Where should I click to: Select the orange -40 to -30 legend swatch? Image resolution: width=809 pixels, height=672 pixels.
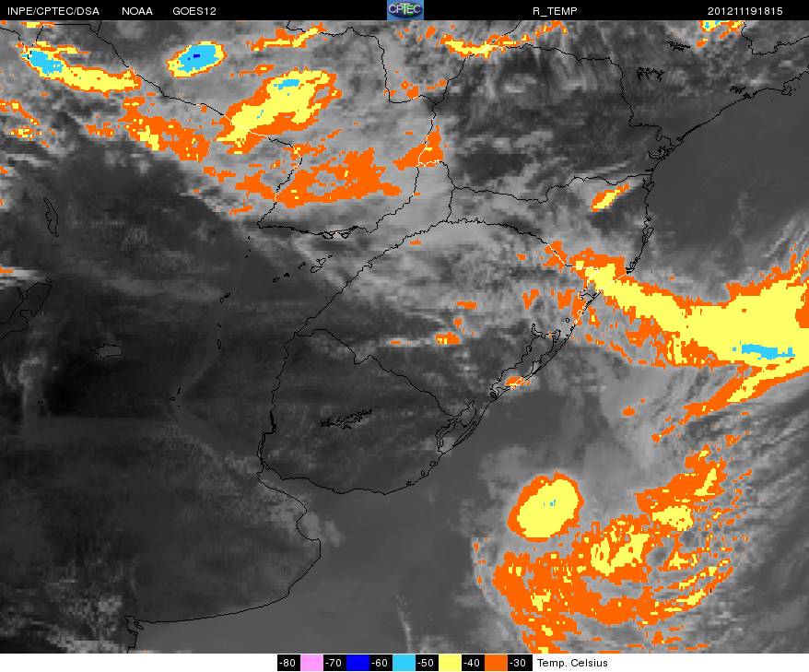click(x=497, y=663)
